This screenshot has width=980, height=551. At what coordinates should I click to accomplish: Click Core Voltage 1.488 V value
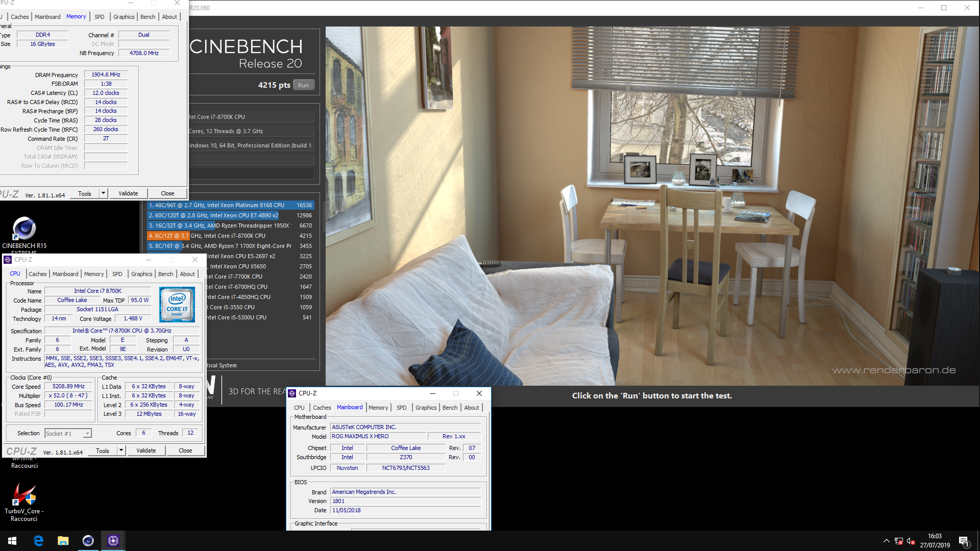click(x=133, y=318)
